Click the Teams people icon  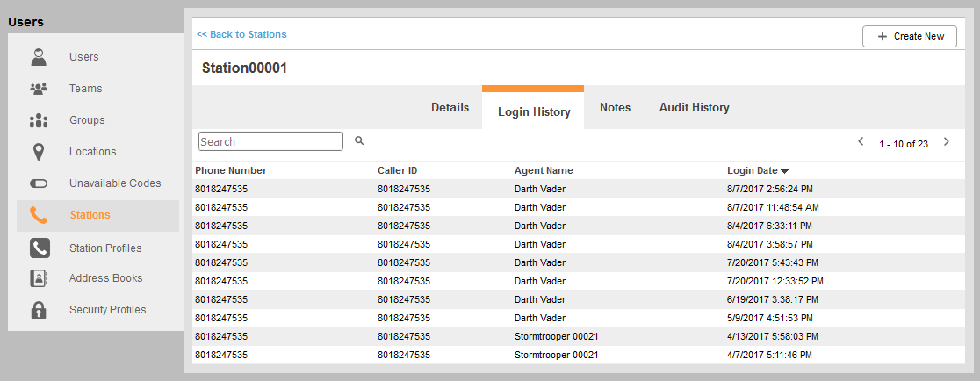coord(39,89)
